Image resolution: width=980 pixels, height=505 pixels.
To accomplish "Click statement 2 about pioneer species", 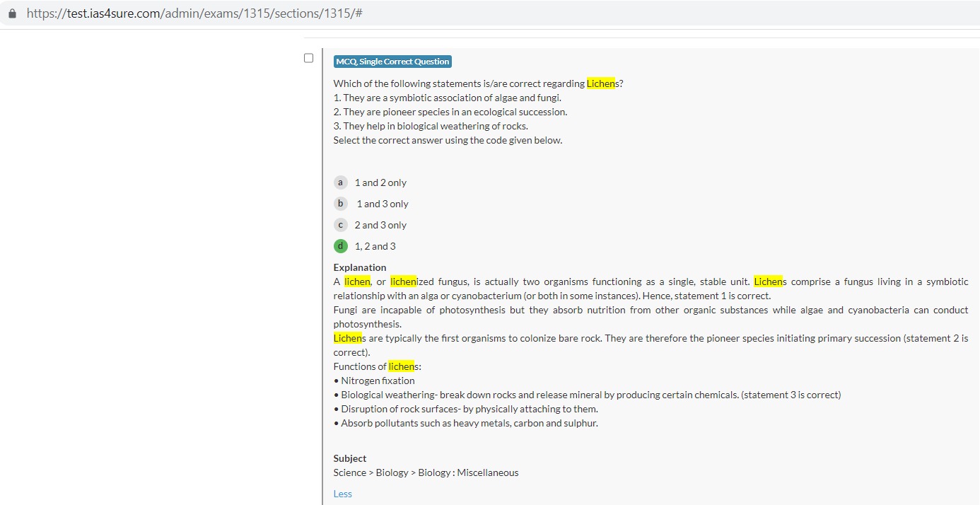I will pyautogui.click(x=450, y=112).
